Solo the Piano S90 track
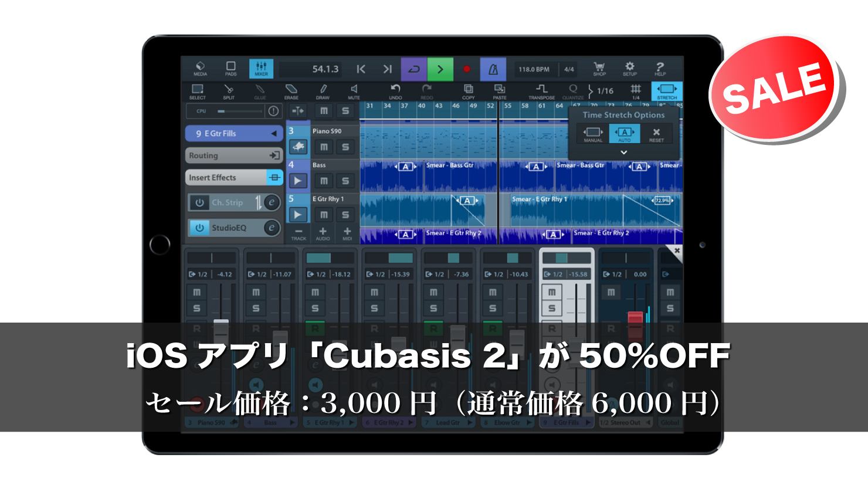This screenshot has width=868, height=488. click(x=345, y=147)
